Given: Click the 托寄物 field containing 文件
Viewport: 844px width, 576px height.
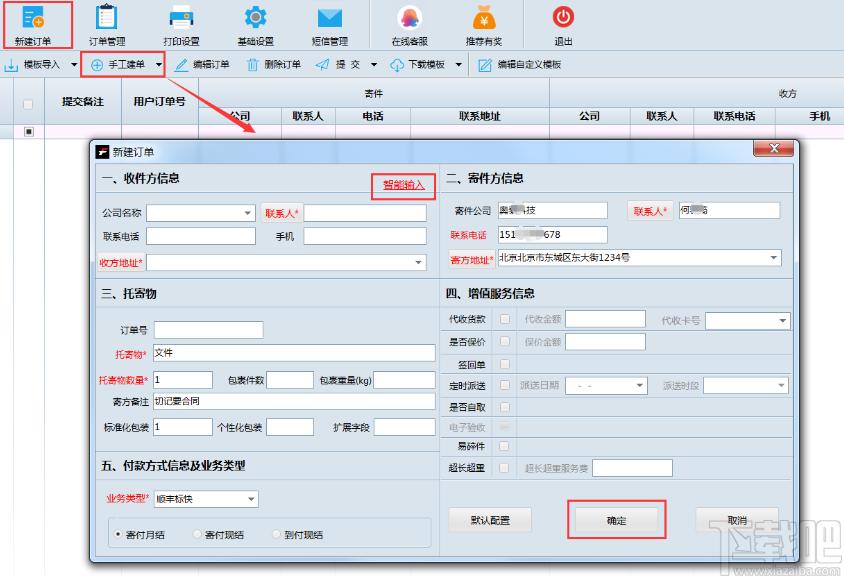Looking at the screenshot, I should (294, 353).
